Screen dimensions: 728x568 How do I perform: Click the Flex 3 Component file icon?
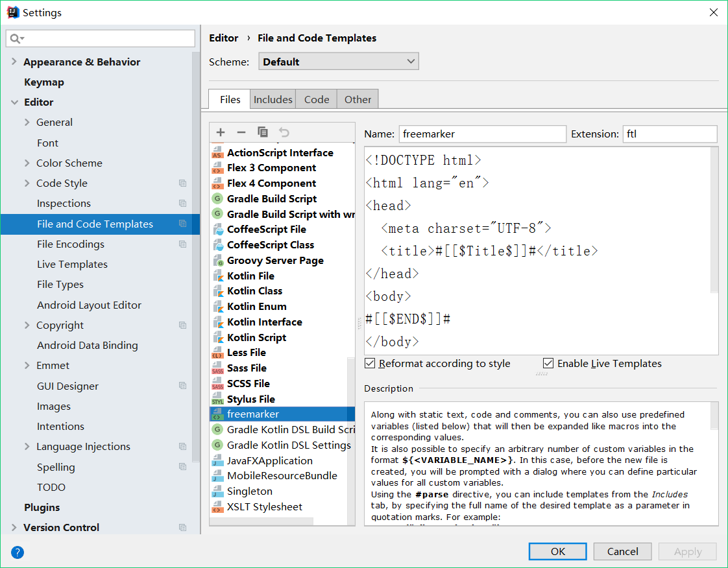pos(217,168)
